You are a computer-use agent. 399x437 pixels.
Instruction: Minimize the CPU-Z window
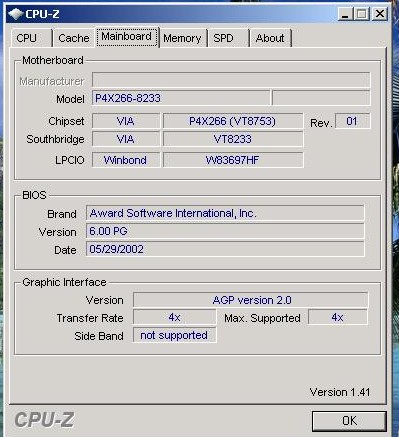coord(345,14)
